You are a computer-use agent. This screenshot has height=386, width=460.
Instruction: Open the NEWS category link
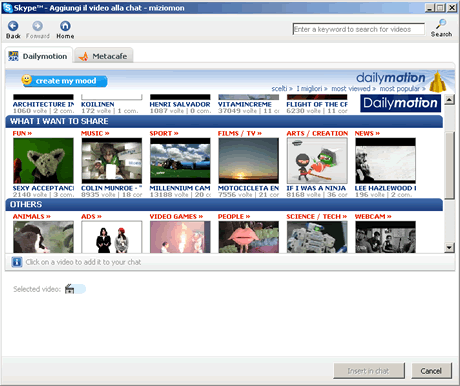pyautogui.click(x=367, y=133)
